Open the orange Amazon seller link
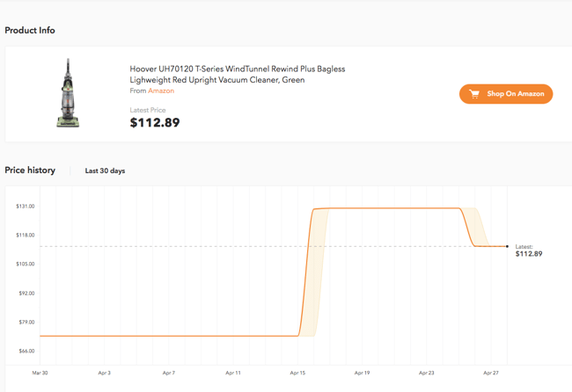Image resolution: width=572 pixels, height=392 pixels. pyautogui.click(x=161, y=91)
